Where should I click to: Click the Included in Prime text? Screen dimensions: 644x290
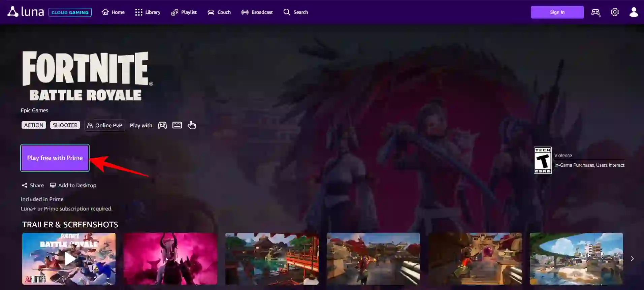coord(42,199)
